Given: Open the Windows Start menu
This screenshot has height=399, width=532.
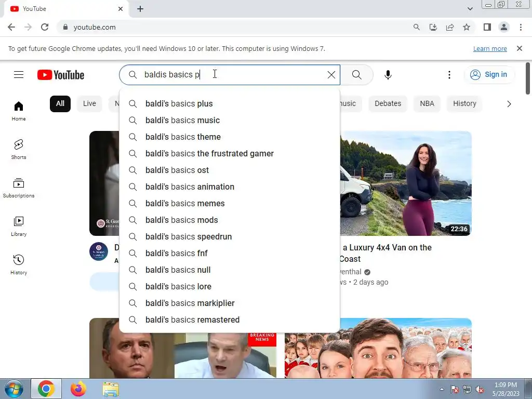Looking at the screenshot, I should (x=14, y=389).
